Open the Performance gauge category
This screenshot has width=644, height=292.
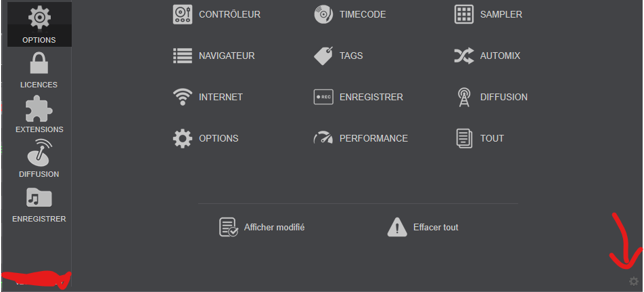click(x=361, y=138)
